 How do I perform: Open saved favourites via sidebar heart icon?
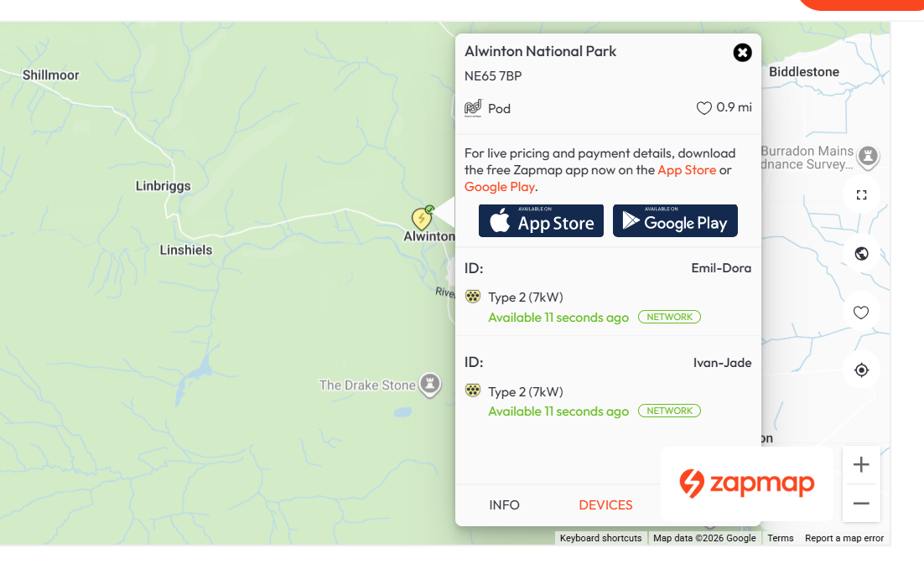(861, 312)
